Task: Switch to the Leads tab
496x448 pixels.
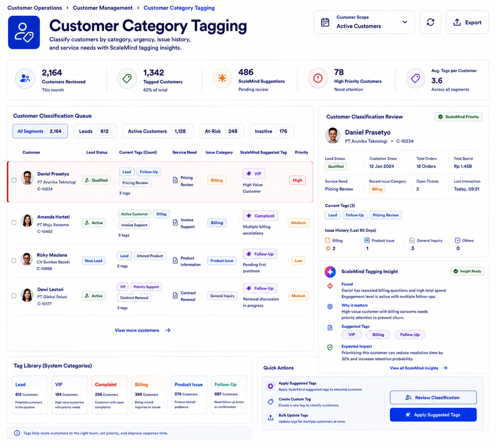Action: coord(95,131)
